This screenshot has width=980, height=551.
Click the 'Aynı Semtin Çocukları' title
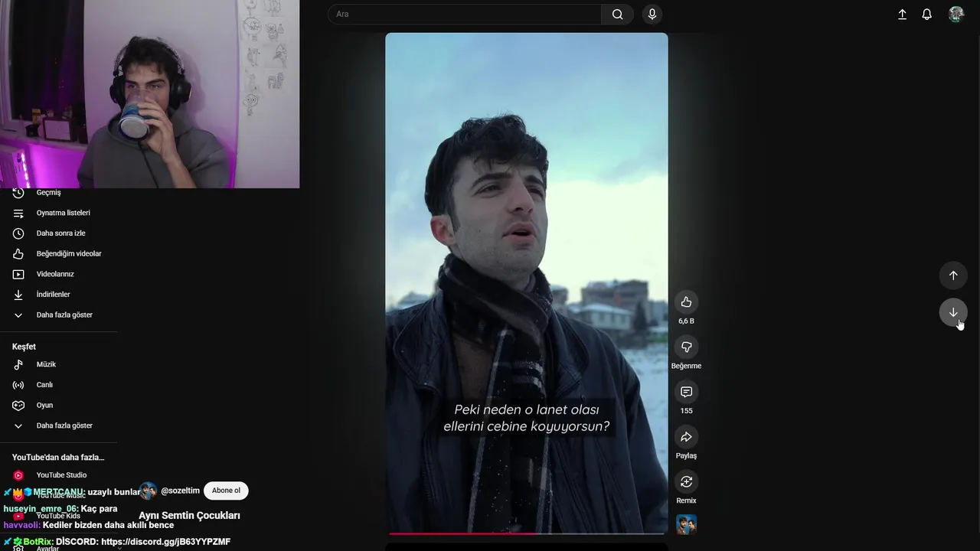pos(189,516)
